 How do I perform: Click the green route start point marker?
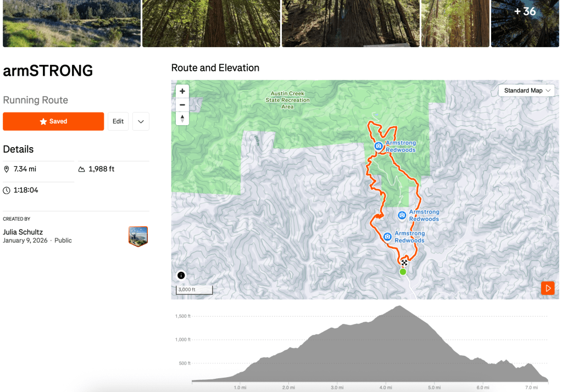403,272
